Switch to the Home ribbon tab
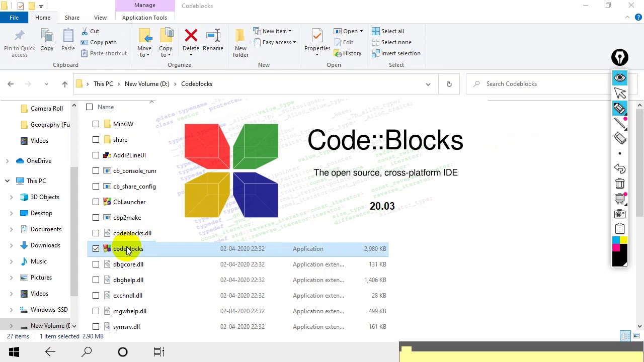Image resolution: width=644 pixels, height=362 pixels. coord(43,18)
